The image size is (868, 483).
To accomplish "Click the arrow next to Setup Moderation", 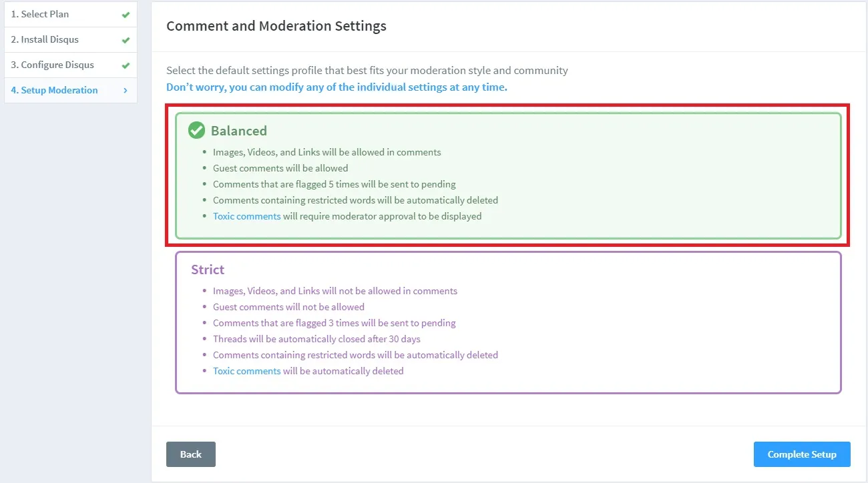I will point(124,89).
